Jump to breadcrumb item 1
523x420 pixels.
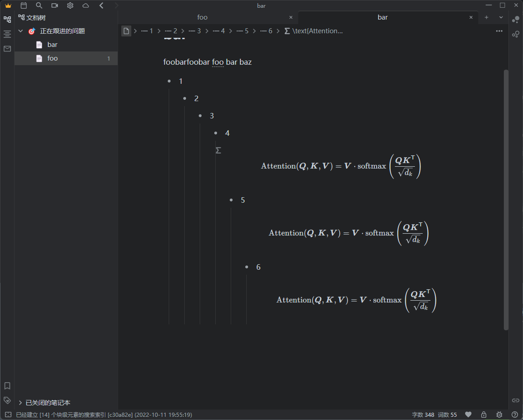pos(147,31)
